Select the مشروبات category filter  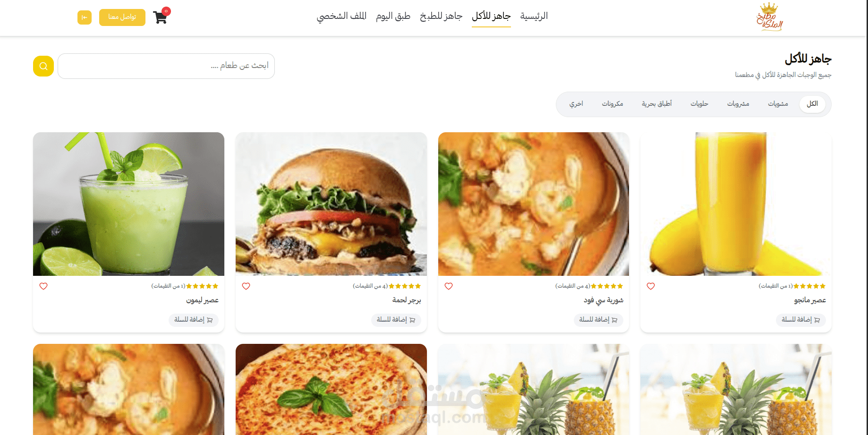(738, 104)
